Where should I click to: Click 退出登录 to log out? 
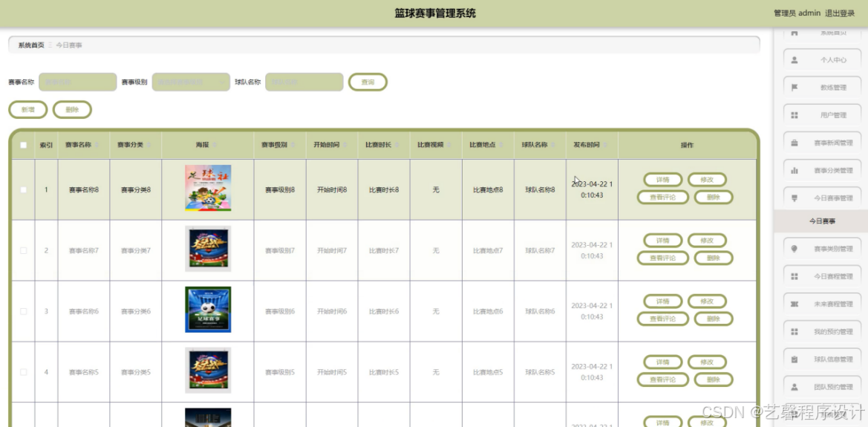click(840, 13)
